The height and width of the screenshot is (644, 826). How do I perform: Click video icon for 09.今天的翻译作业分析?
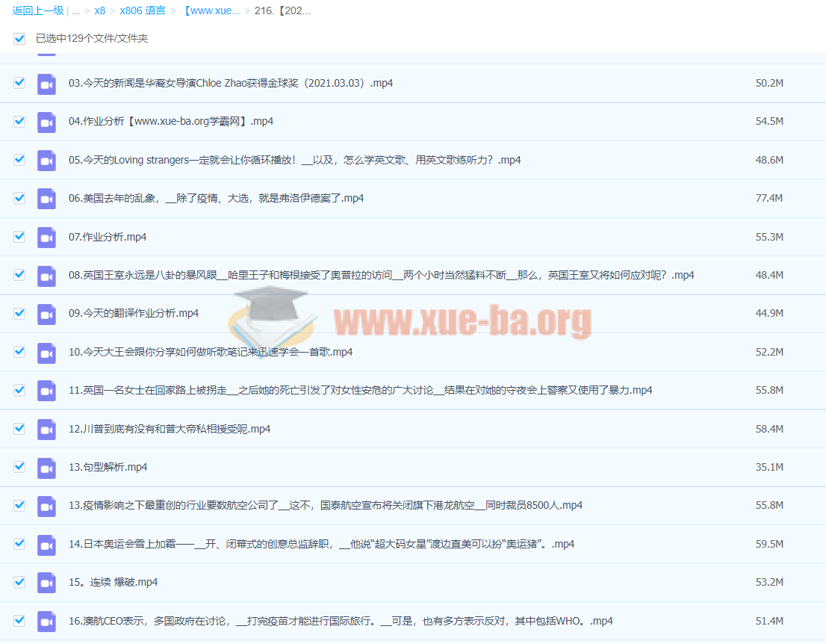pos(47,314)
